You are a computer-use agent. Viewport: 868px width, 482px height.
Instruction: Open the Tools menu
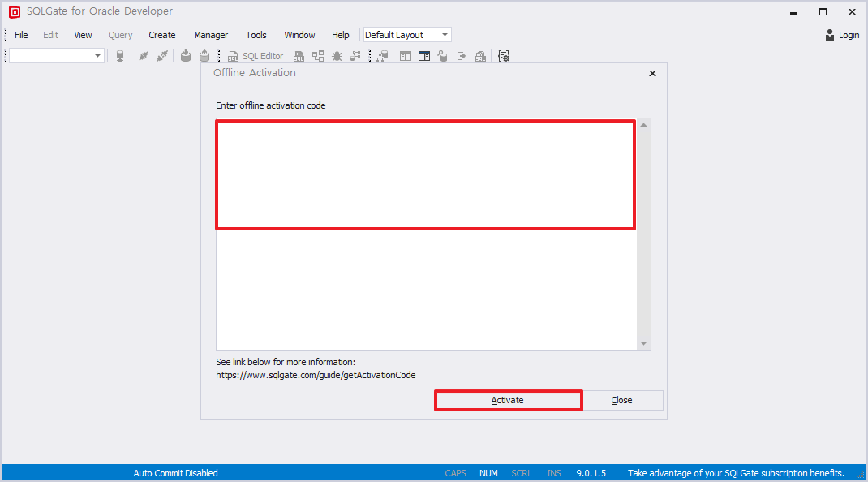[256, 35]
